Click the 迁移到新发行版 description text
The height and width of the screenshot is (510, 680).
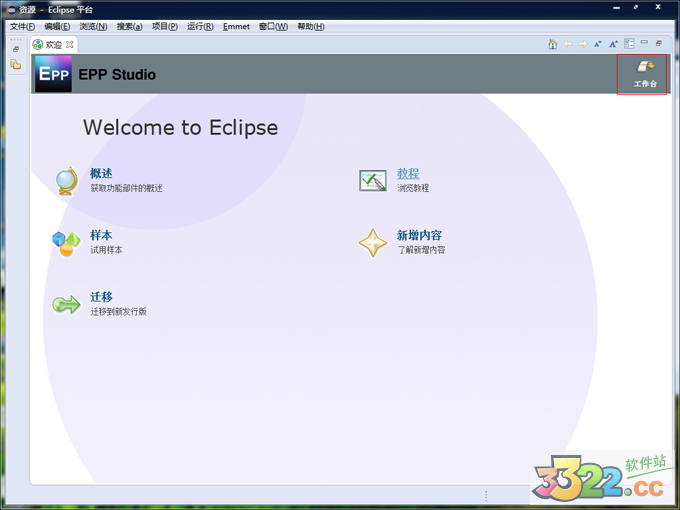tap(118, 311)
